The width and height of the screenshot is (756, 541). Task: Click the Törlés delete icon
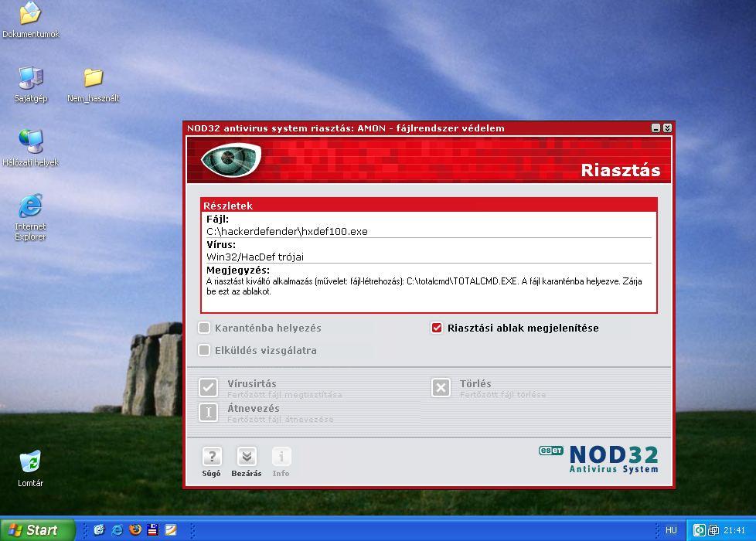coord(441,387)
